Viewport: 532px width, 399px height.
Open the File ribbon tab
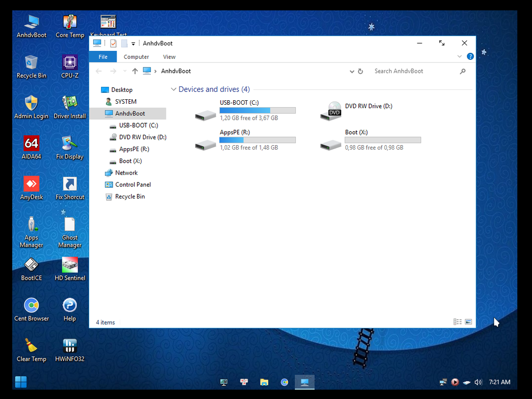(103, 57)
